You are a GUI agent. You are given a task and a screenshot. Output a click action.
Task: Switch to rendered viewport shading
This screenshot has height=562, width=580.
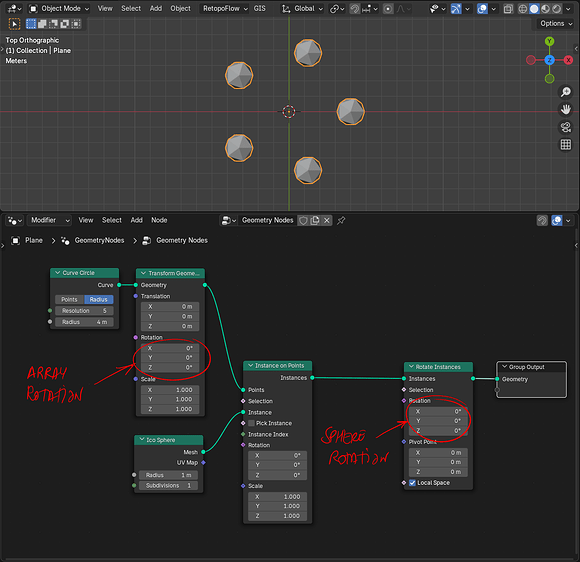pyautogui.click(x=556, y=9)
